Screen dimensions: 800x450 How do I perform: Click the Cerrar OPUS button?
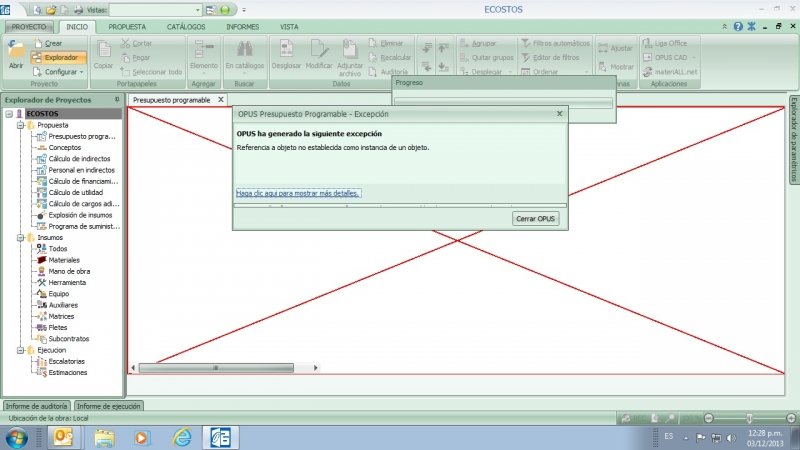click(536, 218)
